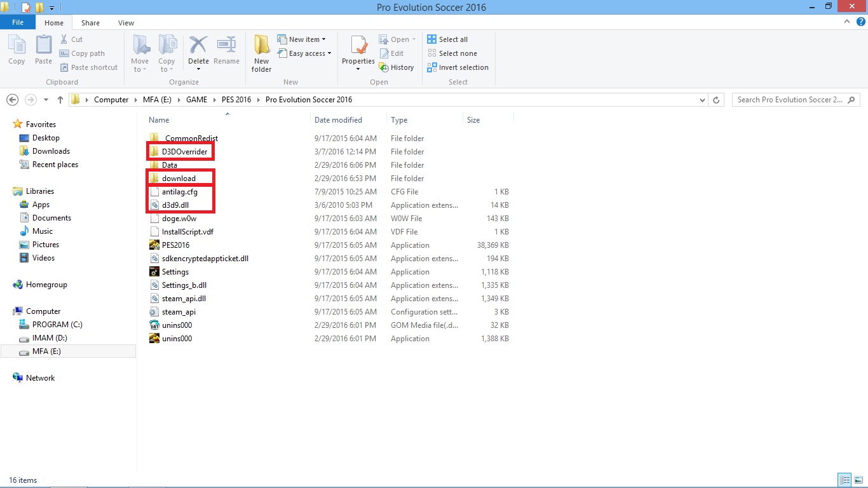Open address bar history dropdown

(702, 100)
